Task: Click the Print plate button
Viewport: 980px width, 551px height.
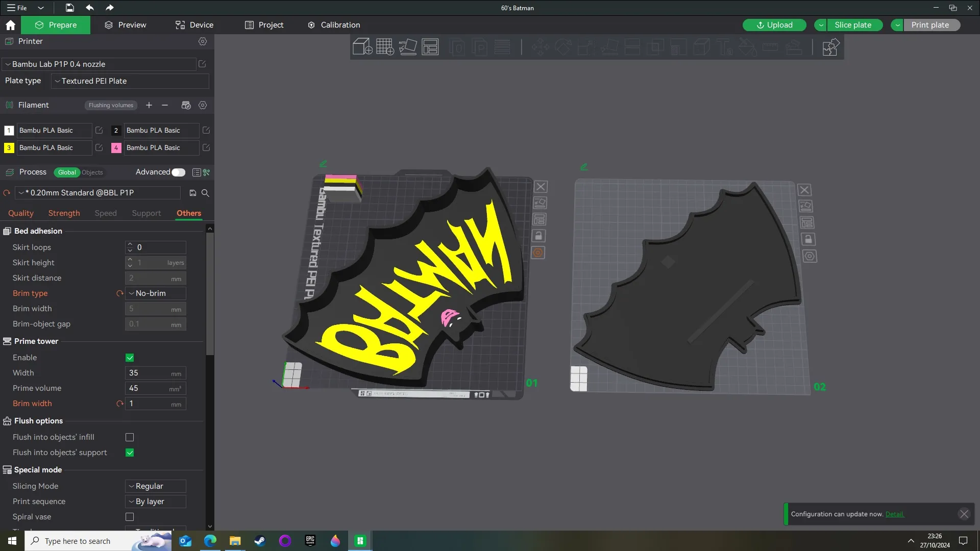Action: [x=932, y=25]
